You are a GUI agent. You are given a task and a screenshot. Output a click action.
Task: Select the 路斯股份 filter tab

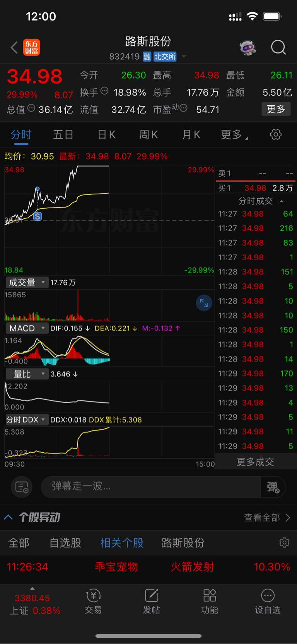click(x=183, y=543)
